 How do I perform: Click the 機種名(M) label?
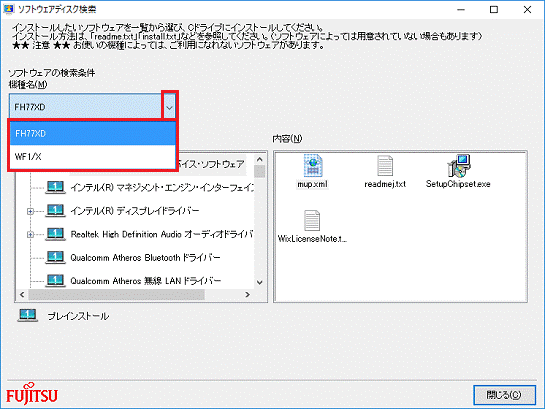28,84
